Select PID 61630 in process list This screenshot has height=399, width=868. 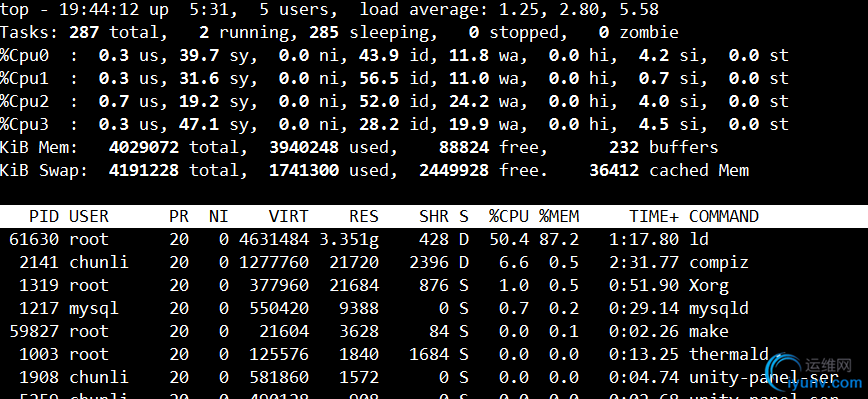click(34, 239)
